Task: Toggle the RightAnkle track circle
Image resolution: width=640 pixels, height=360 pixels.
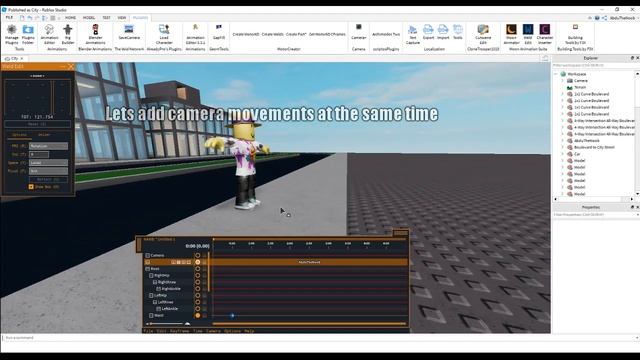Action: (198, 289)
